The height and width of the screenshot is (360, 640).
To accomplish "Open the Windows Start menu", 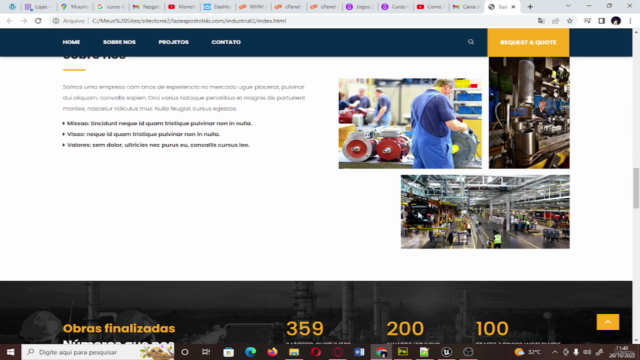I will click(x=11, y=352).
